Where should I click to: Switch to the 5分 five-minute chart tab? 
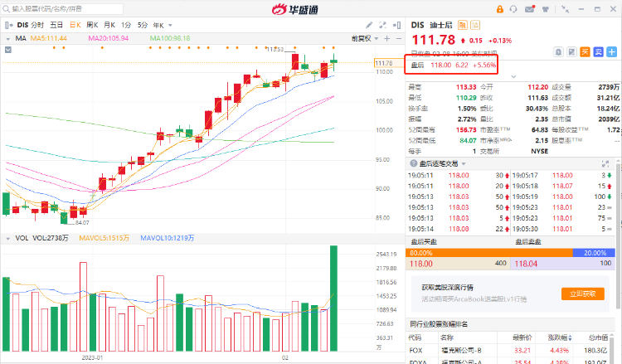[x=143, y=25]
